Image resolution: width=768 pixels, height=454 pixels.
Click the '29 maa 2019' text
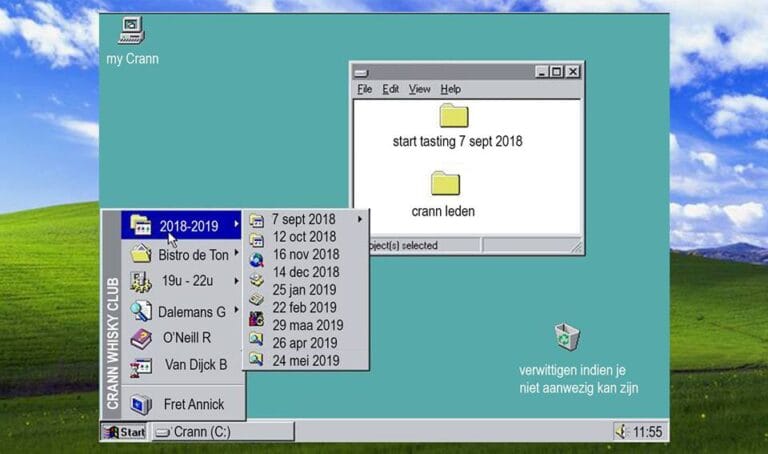coord(308,325)
